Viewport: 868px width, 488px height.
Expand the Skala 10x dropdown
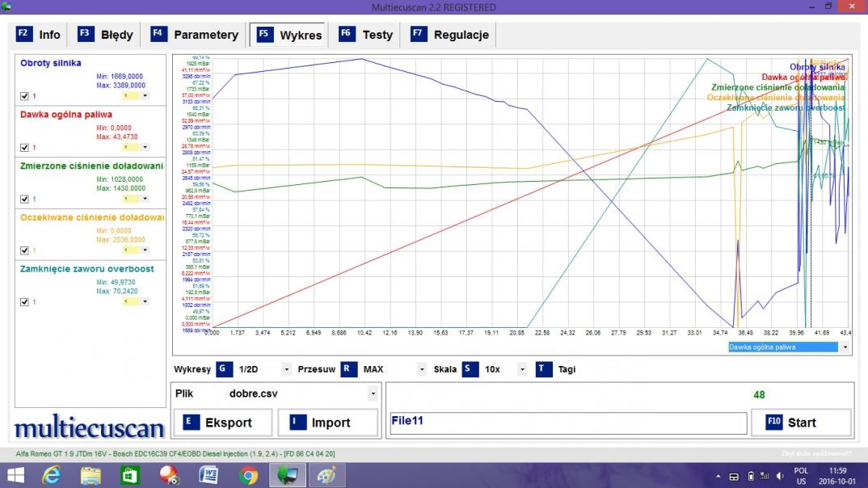(x=522, y=370)
